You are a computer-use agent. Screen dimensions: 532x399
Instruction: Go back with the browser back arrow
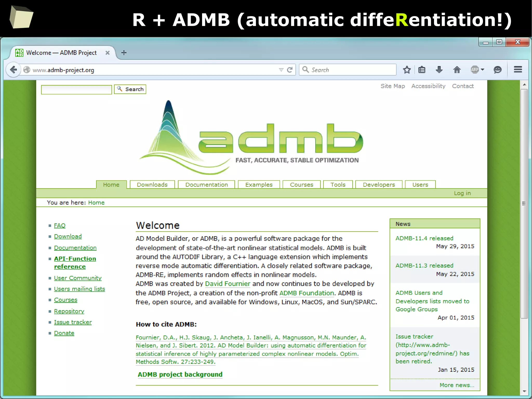(x=13, y=70)
